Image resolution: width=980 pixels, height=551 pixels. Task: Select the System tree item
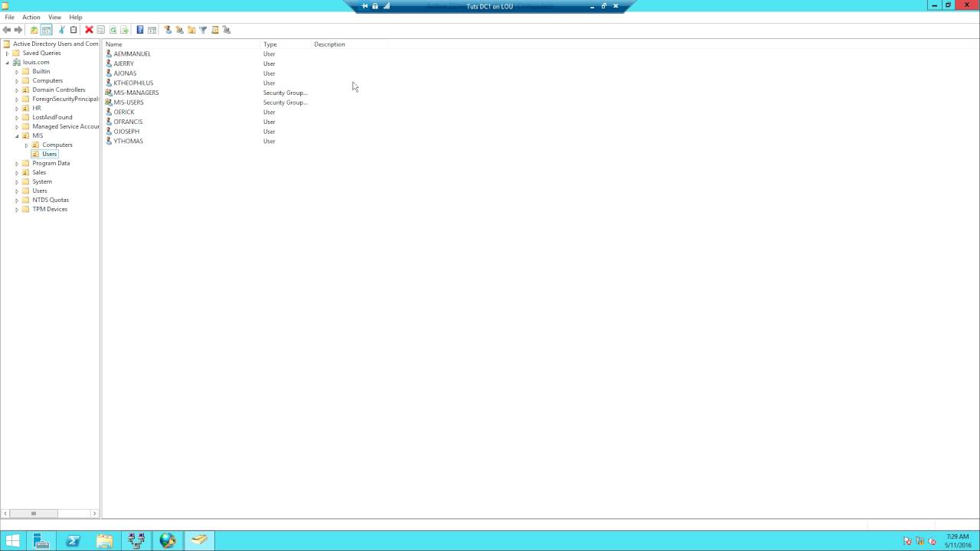42,181
